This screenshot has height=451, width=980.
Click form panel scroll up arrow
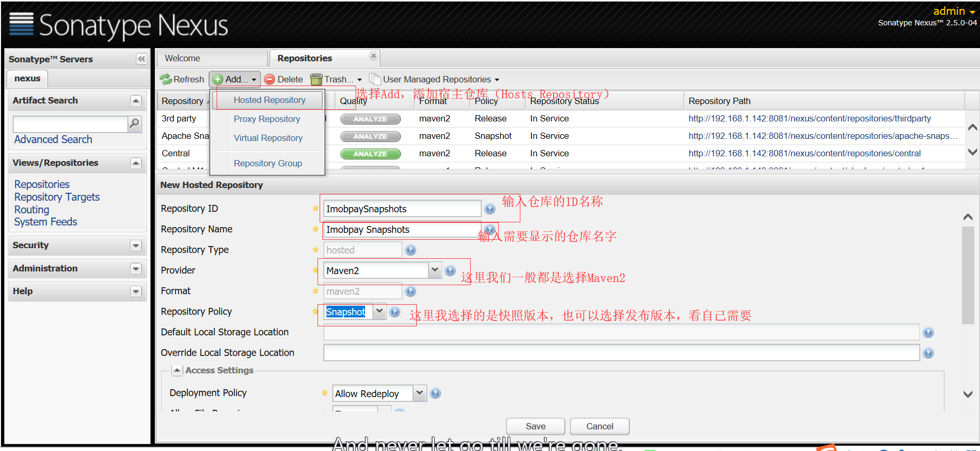tap(968, 217)
